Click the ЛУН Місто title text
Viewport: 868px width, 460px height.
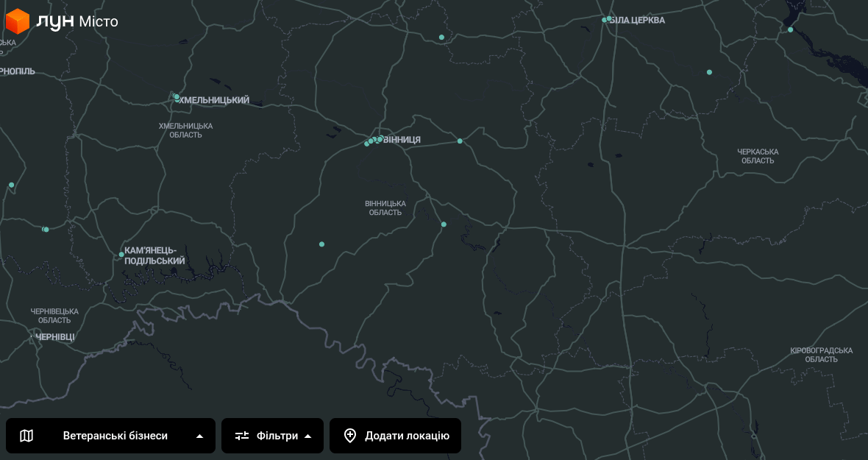[77, 21]
